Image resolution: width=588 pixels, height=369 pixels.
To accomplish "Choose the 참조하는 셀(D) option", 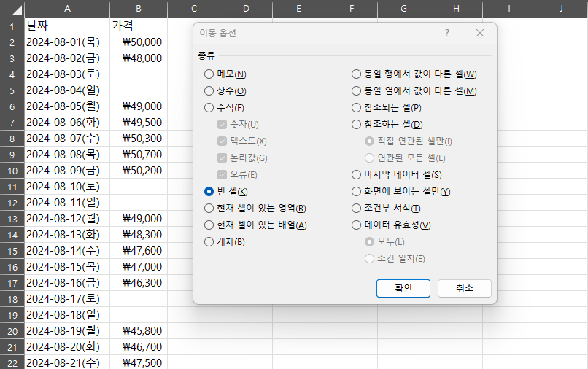I will (x=387, y=125).
